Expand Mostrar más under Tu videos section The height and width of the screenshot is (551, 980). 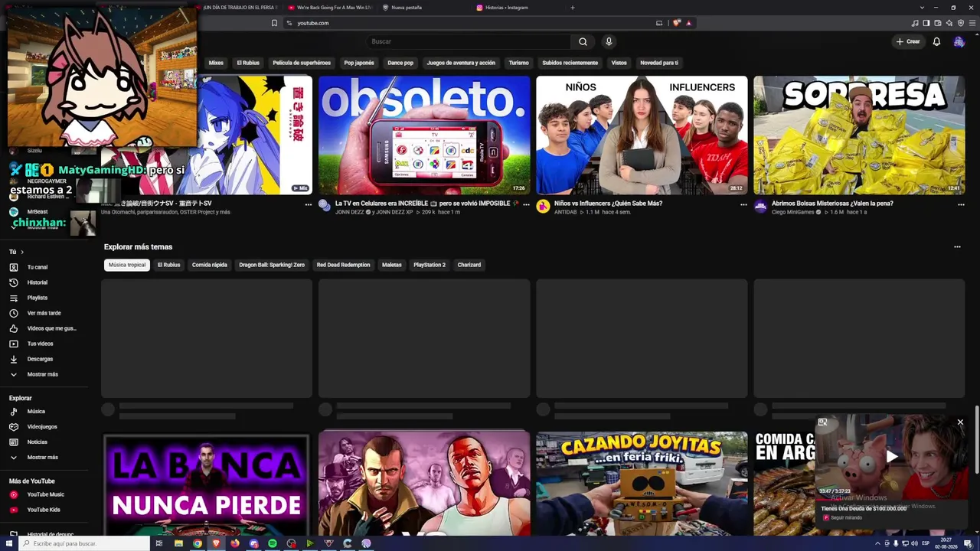tap(44, 374)
